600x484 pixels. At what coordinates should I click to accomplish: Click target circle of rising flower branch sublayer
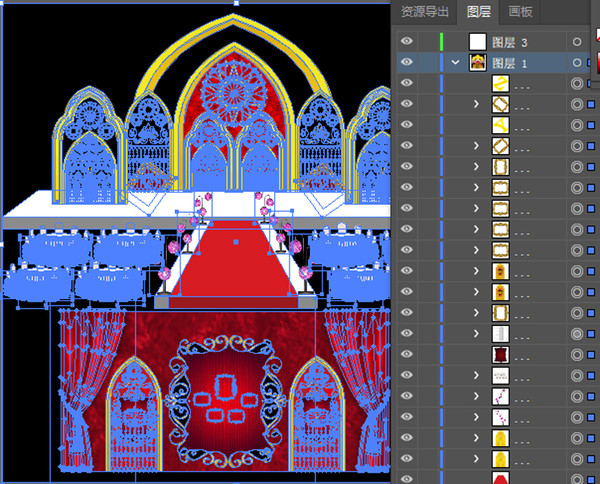577,396
